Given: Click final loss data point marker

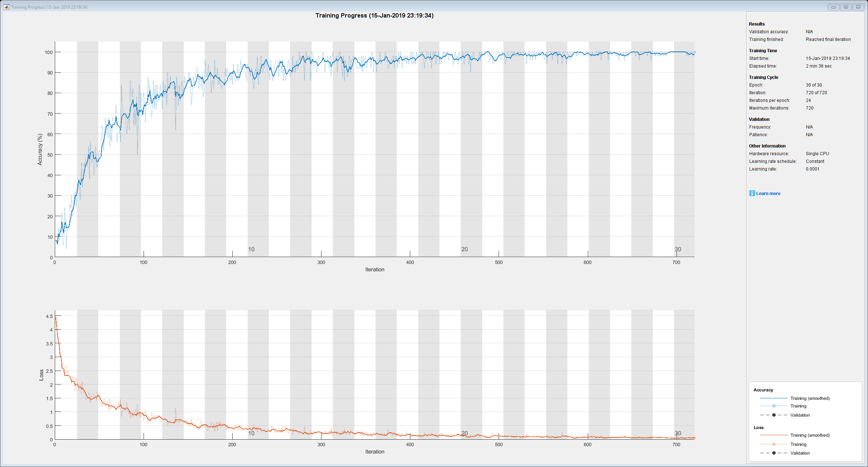Looking at the screenshot, I should (x=694, y=438).
